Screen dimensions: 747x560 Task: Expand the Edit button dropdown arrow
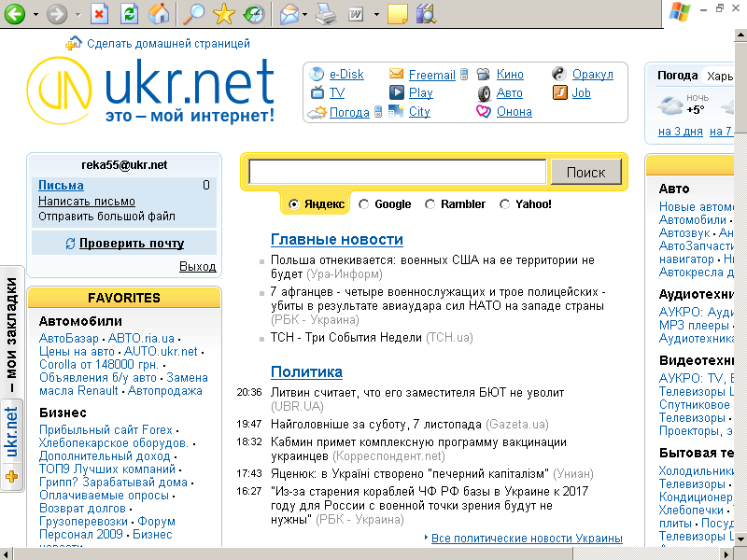coord(376,14)
